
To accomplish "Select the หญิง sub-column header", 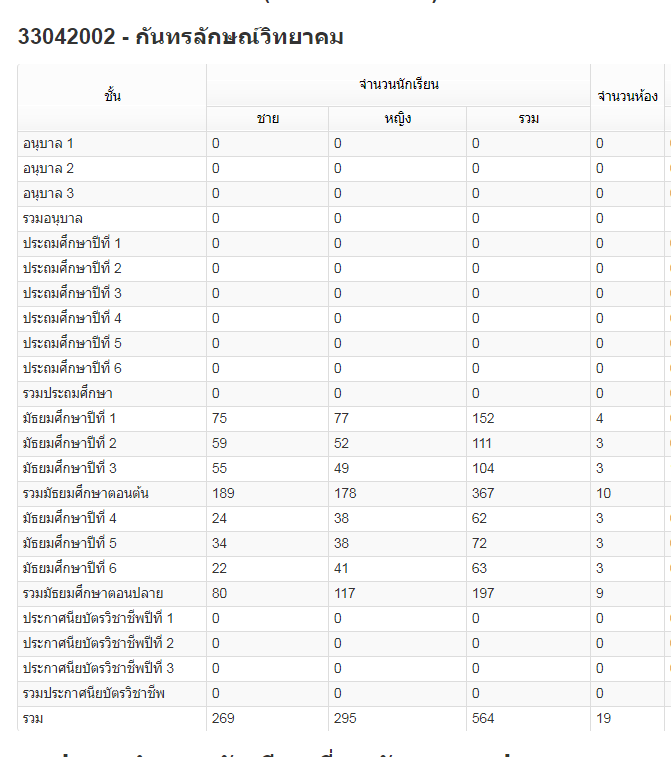I will pyautogui.click(x=397, y=119).
